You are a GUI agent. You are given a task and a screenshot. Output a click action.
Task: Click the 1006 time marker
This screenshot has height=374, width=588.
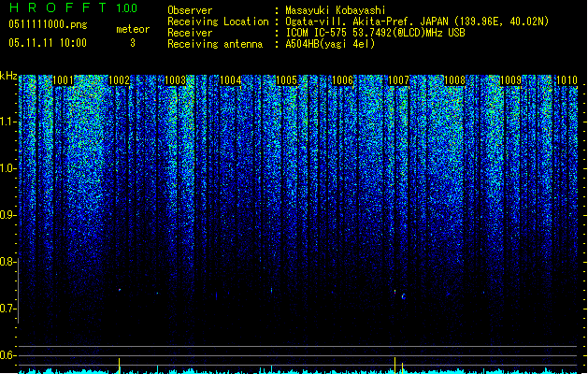[342, 80]
